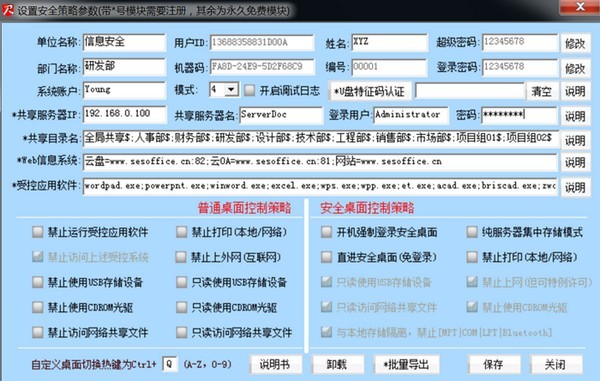Open 说明 for 受控应用软件 row
This screenshot has width=600, height=381.
pos(575,187)
